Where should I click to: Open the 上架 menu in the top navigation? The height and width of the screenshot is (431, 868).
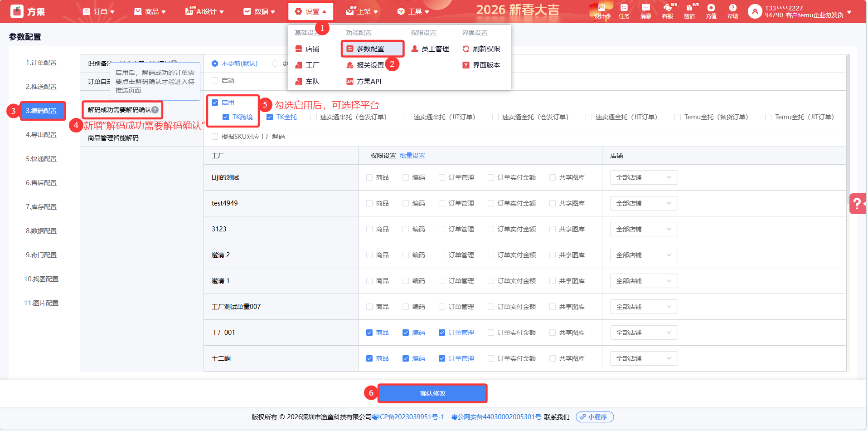click(362, 11)
